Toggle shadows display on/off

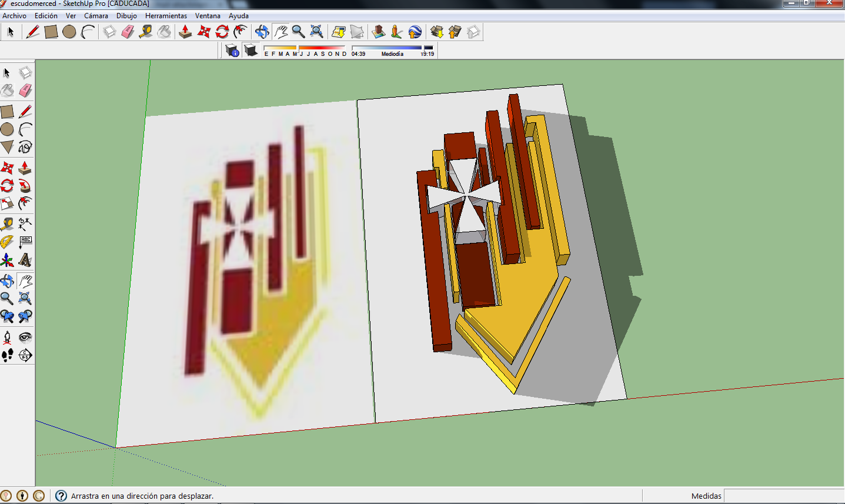pos(251,51)
